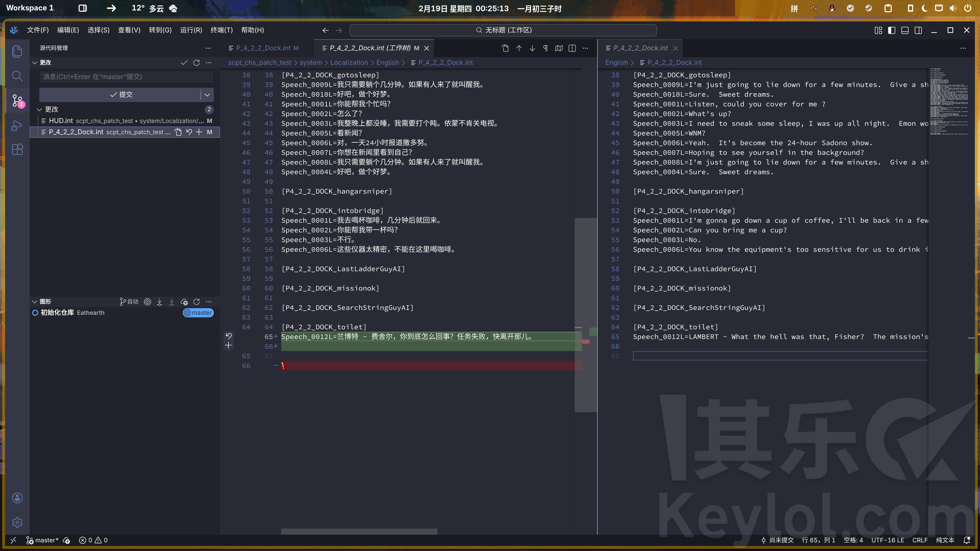Collapse the 图形 graph section
This screenshot has width=980, height=551.
(35, 302)
